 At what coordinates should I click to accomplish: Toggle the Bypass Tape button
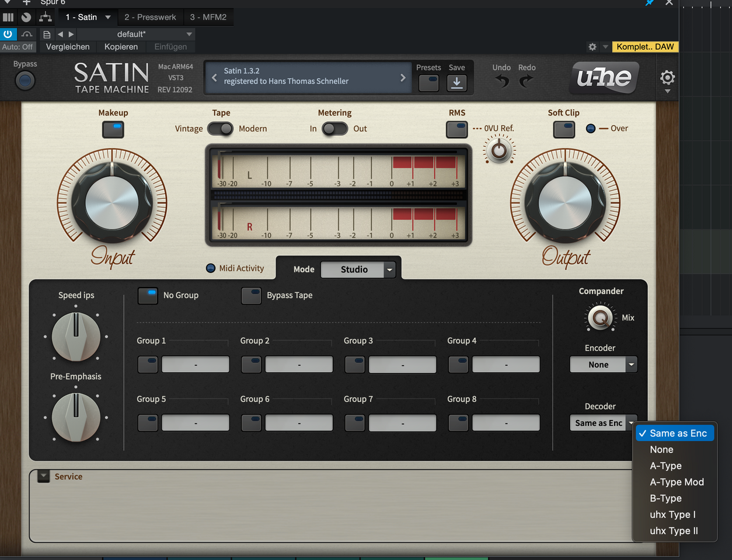(x=251, y=296)
